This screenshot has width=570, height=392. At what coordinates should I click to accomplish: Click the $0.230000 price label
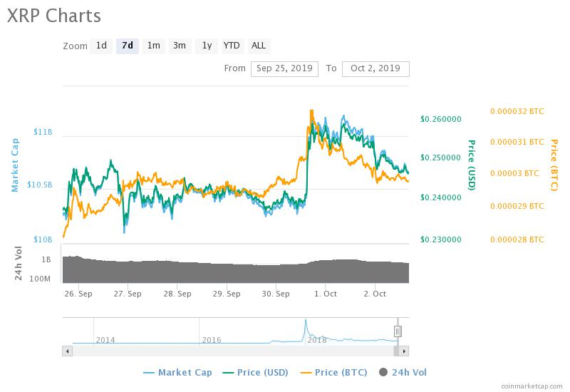click(x=440, y=239)
